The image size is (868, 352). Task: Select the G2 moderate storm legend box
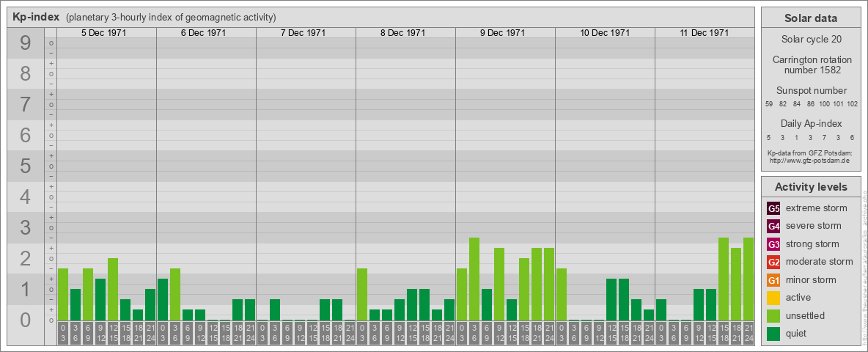point(773,262)
